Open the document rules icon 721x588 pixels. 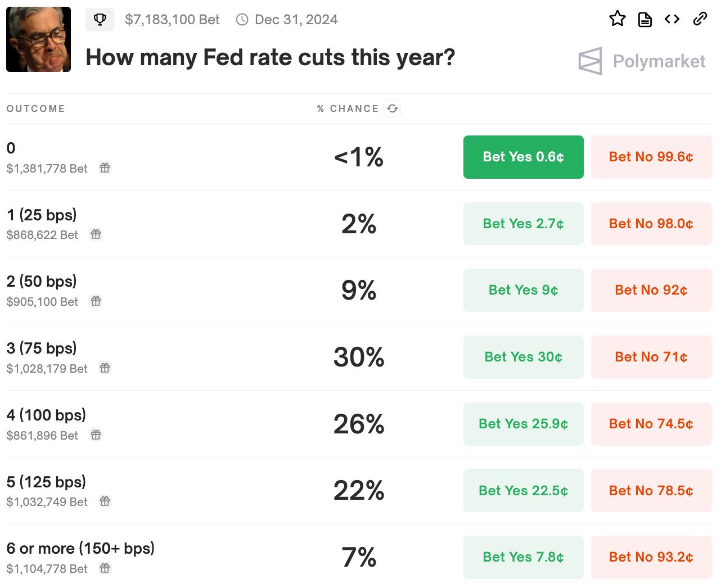645,20
